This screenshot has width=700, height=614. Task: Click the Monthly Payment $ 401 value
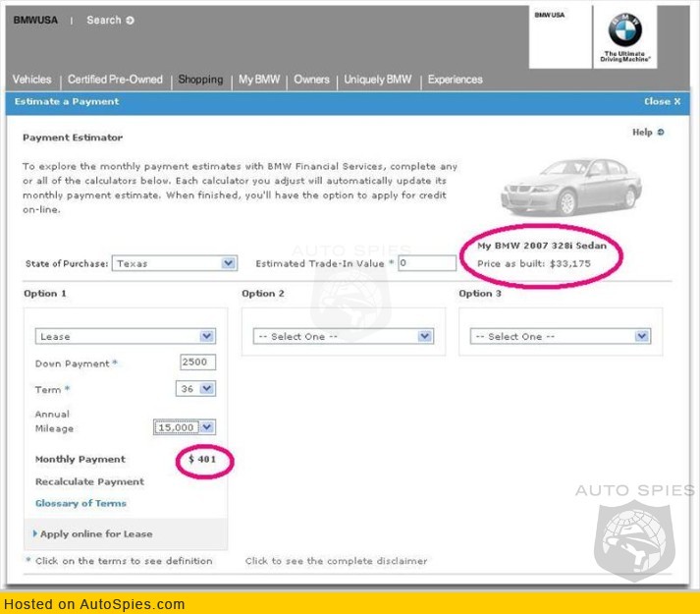pos(202,460)
